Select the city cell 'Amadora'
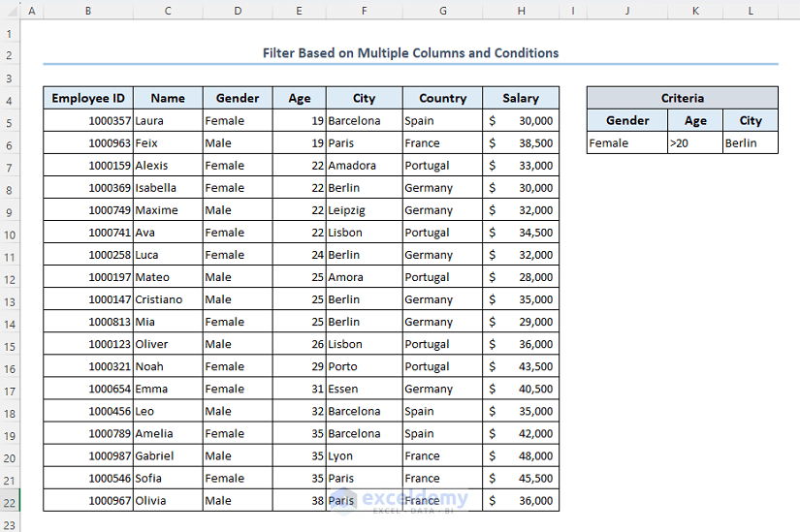Image resolution: width=800 pixels, height=532 pixels. (365, 166)
